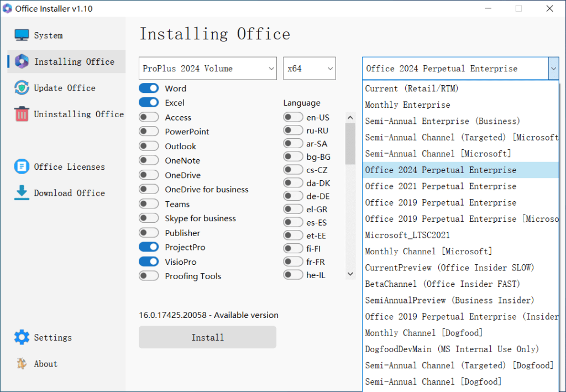Turn on the de-DE language toggle
Screen dimensions: 566x392
pos(293,196)
